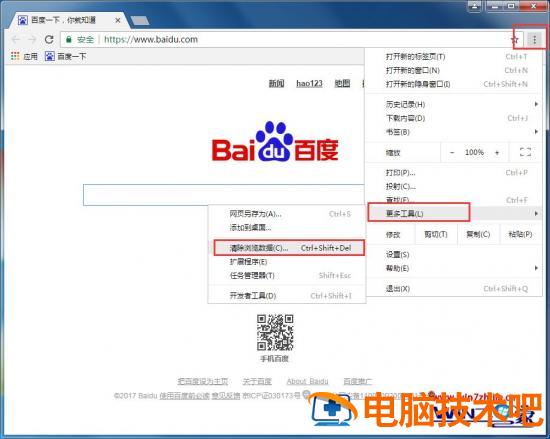Select 打开新的标签页(T) menu entry

tap(453, 56)
